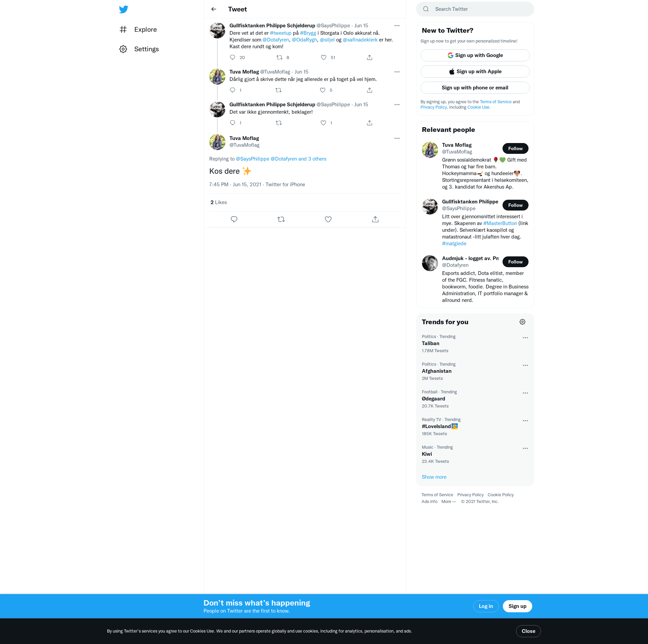648x644 pixels.
Task: Click the Twitter bird logo
Action: click(124, 9)
